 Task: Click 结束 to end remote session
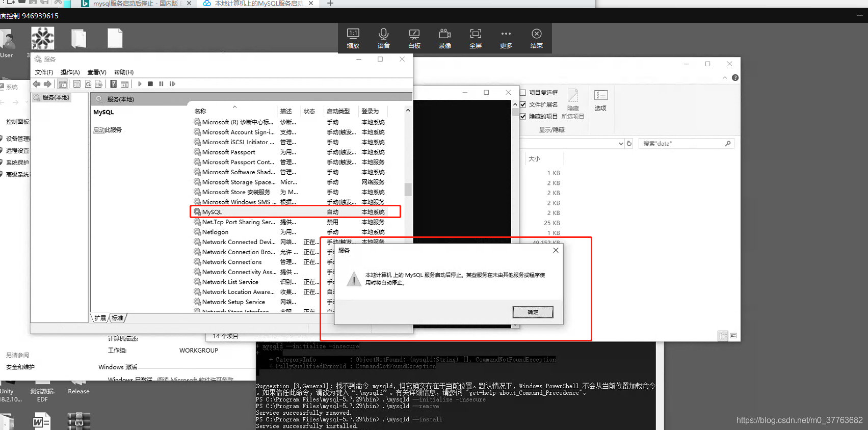pos(537,38)
